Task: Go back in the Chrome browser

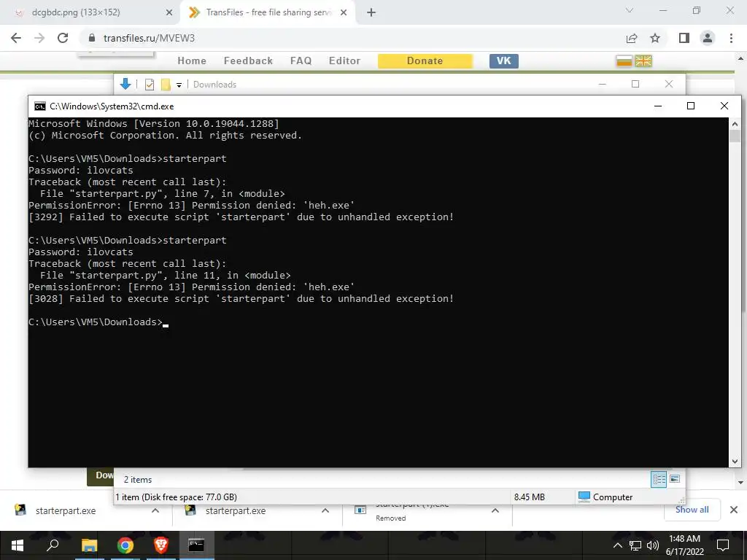Action: (16, 38)
